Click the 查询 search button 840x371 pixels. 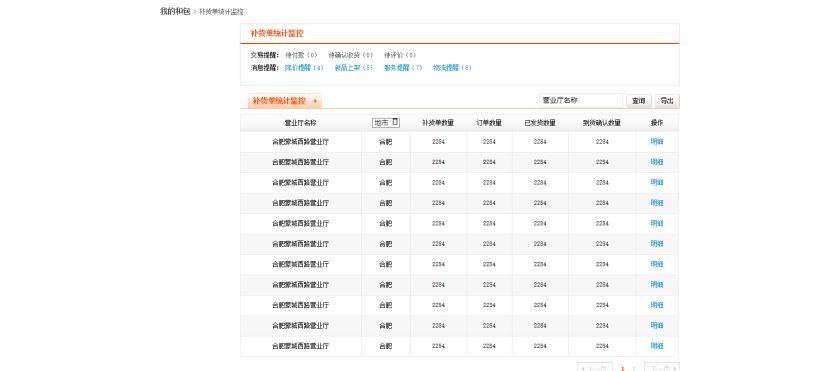[639, 101]
